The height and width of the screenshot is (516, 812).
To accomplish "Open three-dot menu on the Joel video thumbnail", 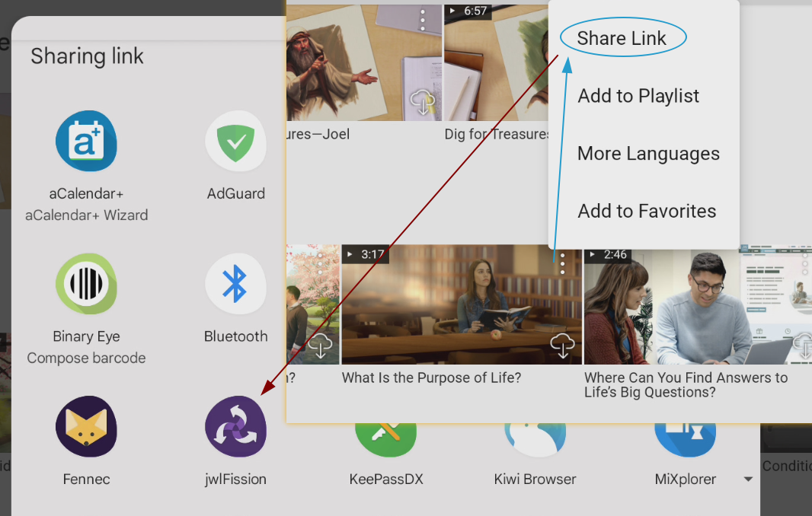I will [x=423, y=19].
